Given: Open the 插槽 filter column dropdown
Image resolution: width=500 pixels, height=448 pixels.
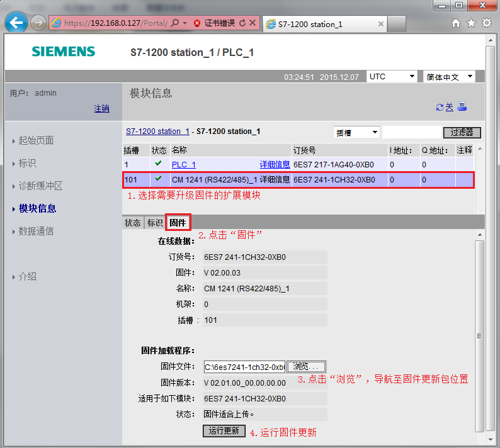Looking at the screenshot, I should 356,133.
